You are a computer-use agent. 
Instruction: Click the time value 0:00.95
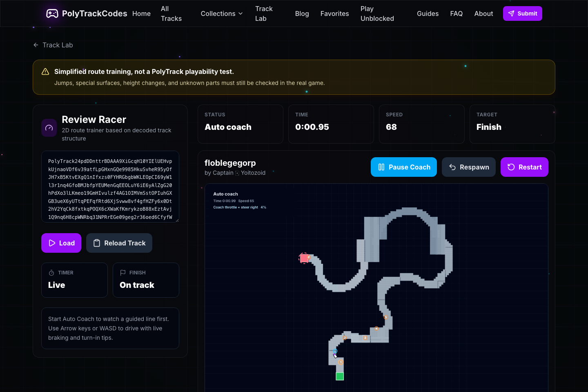pyautogui.click(x=312, y=127)
